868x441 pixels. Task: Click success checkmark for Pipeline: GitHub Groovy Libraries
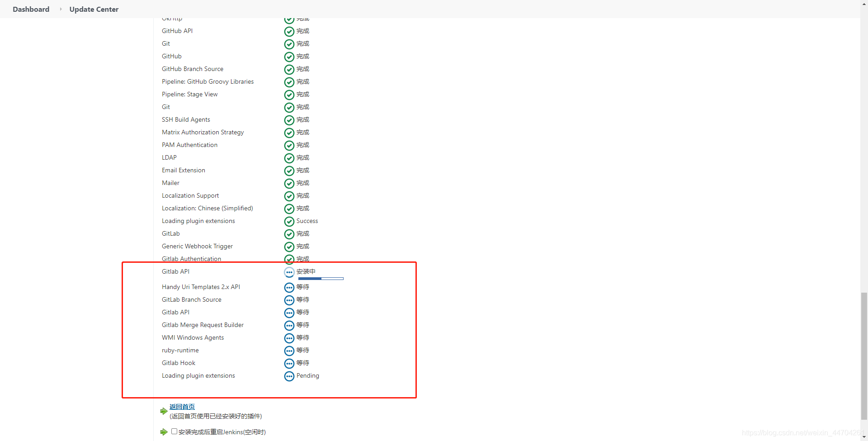289,82
